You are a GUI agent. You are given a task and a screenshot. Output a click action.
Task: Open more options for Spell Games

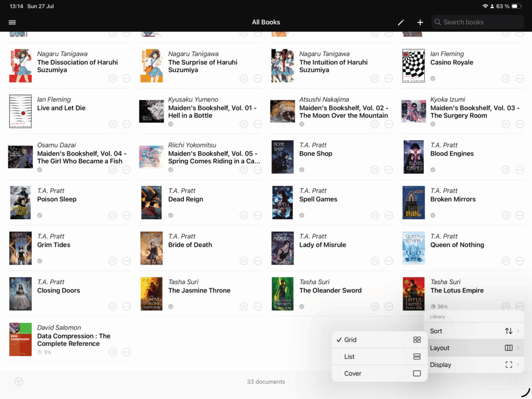click(x=389, y=215)
